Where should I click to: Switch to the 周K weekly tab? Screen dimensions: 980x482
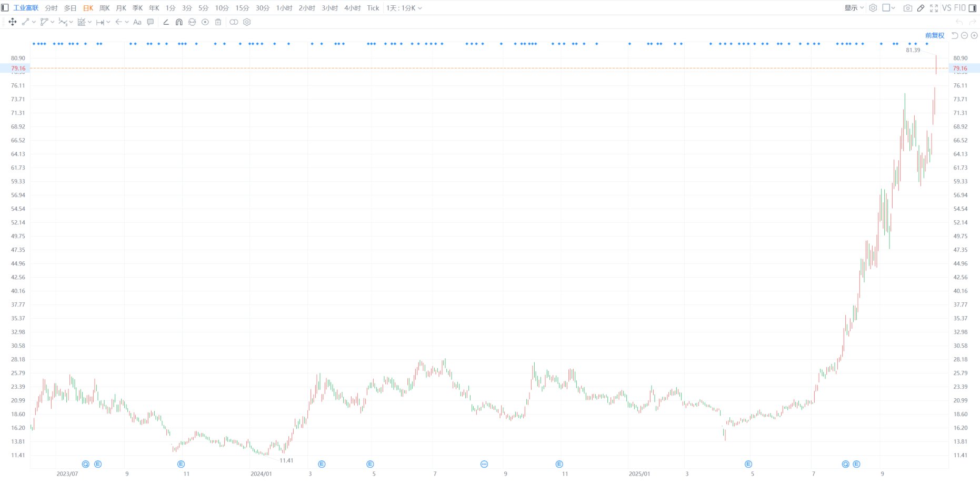[104, 8]
